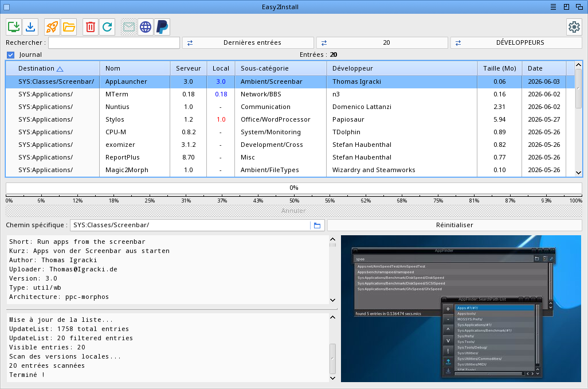Click the title bar menu lines icon
The image size is (588, 389).
point(553,7)
